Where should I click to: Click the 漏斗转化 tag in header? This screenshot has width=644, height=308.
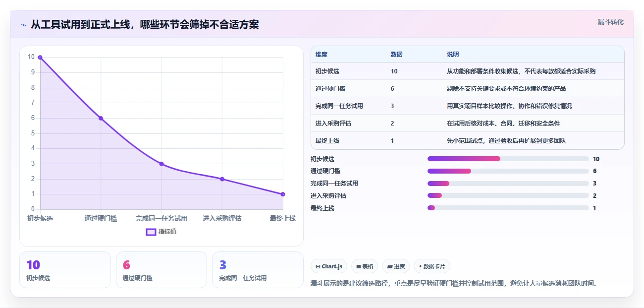(x=610, y=22)
